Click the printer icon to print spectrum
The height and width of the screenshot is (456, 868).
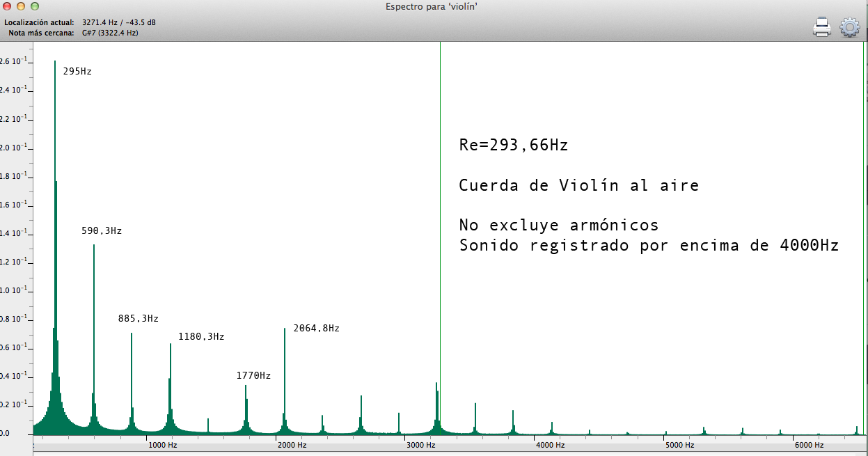(x=822, y=27)
